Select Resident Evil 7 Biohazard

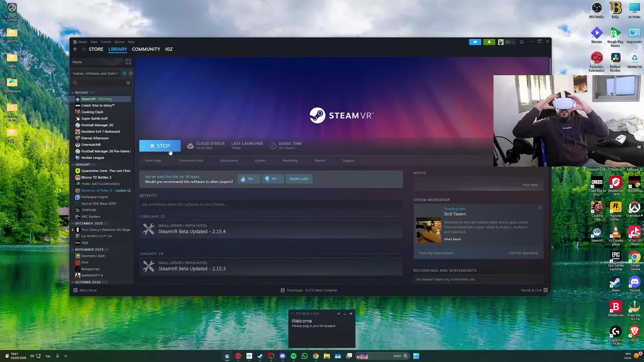pos(100,132)
